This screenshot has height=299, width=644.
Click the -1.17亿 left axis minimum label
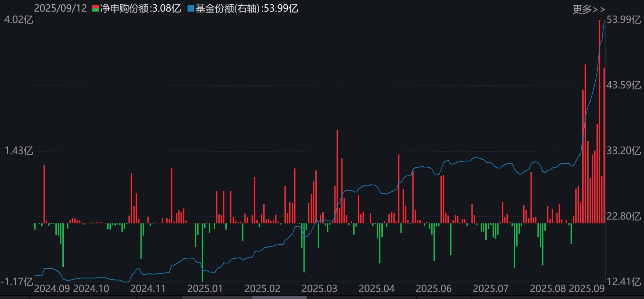tap(17, 282)
